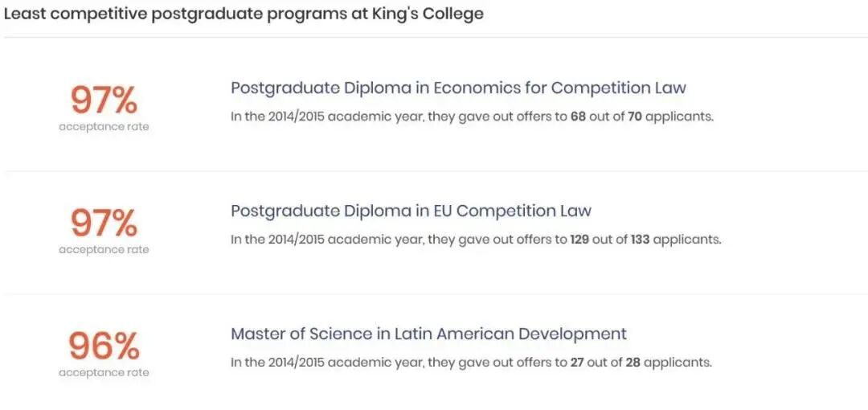Click 'acceptance rate' label beside Economics for Competition Law

(104, 127)
